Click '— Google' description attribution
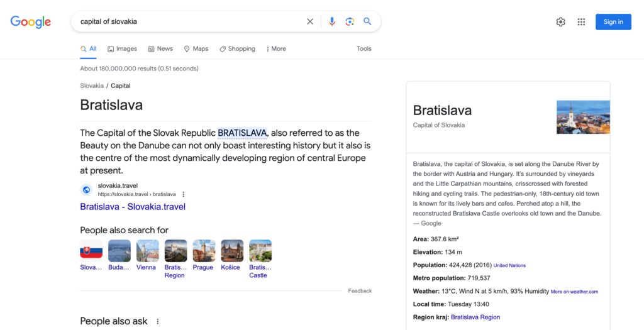Screen dimensions: 644x330 (427, 223)
